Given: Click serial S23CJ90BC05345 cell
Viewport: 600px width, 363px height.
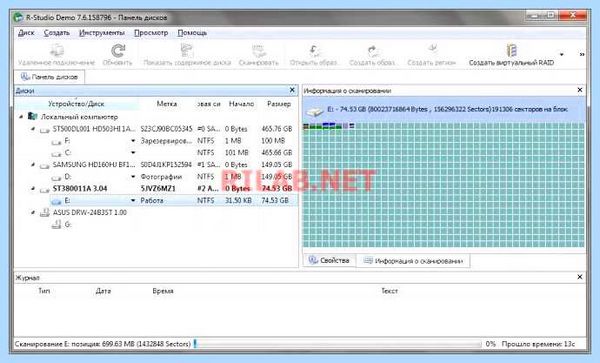Looking at the screenshot, I should tap(166, 129).
